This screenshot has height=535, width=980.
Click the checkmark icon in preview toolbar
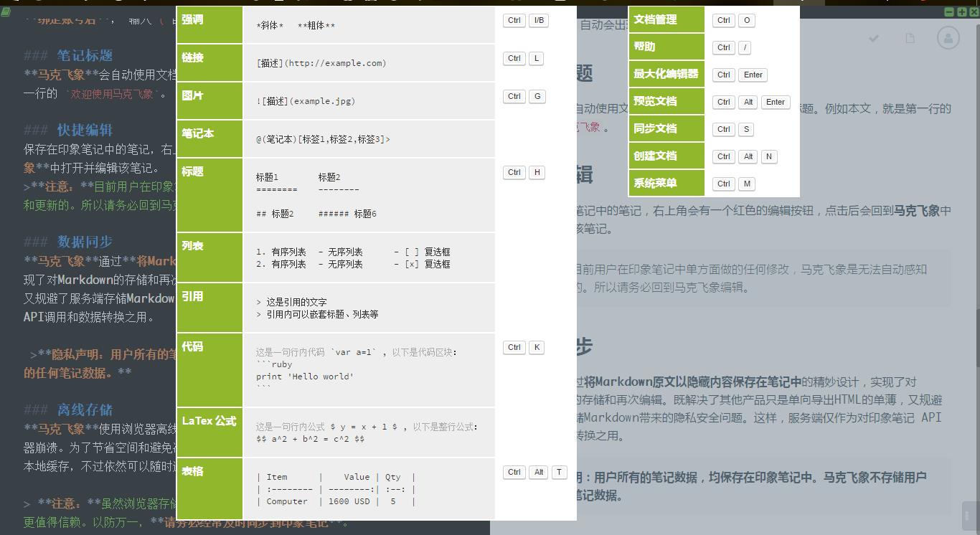[874, 38]
